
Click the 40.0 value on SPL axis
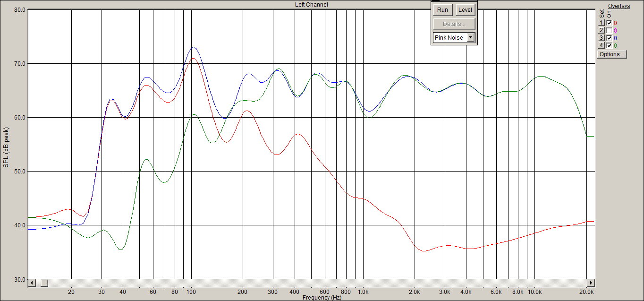(20, 225)
